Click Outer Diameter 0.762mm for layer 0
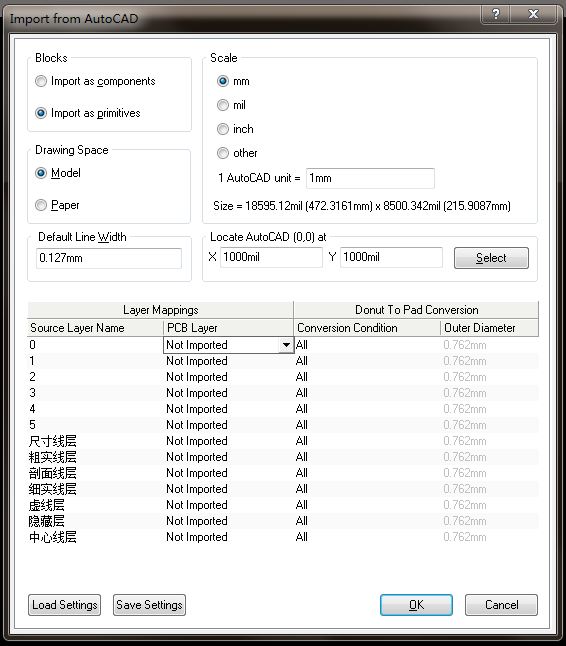566x646 pixels. pos(489,345)
